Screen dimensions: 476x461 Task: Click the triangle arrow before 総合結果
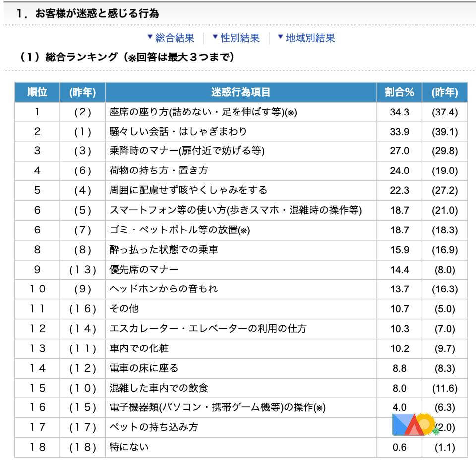(150, 38)
